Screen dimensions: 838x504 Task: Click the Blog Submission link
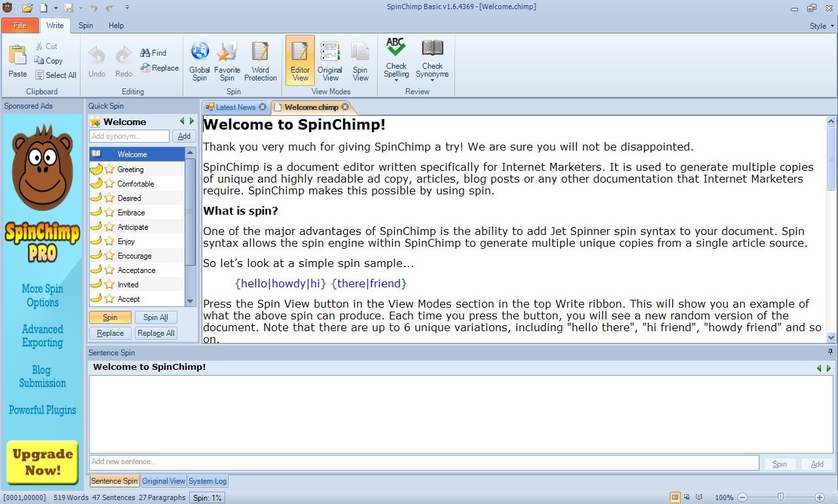[x=43, y=376]
